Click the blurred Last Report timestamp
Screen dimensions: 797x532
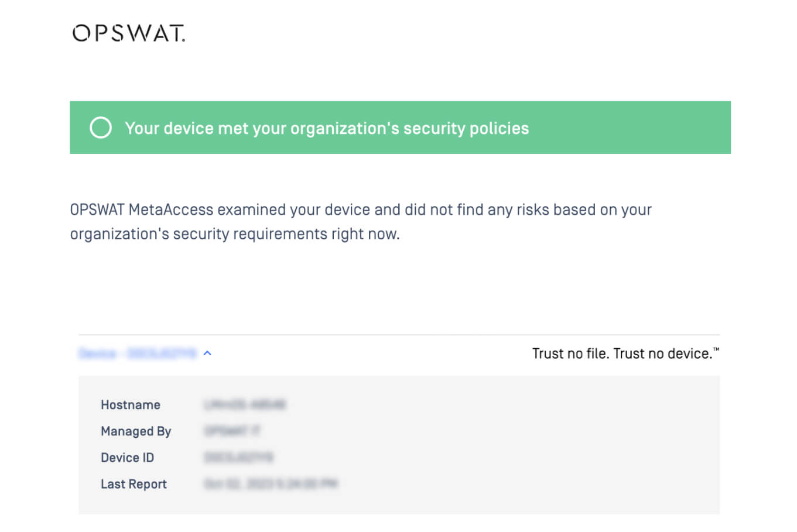(271, 483)
